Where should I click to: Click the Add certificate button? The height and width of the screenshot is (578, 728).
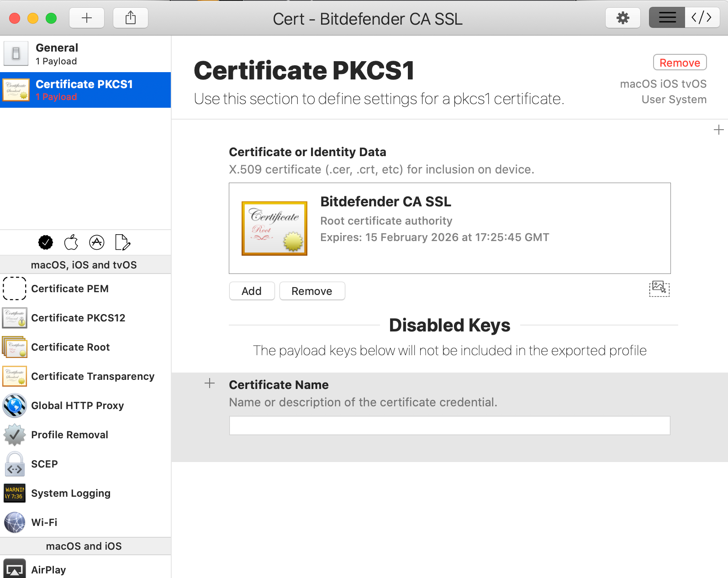pyautogui.click(x=252, y=291)
